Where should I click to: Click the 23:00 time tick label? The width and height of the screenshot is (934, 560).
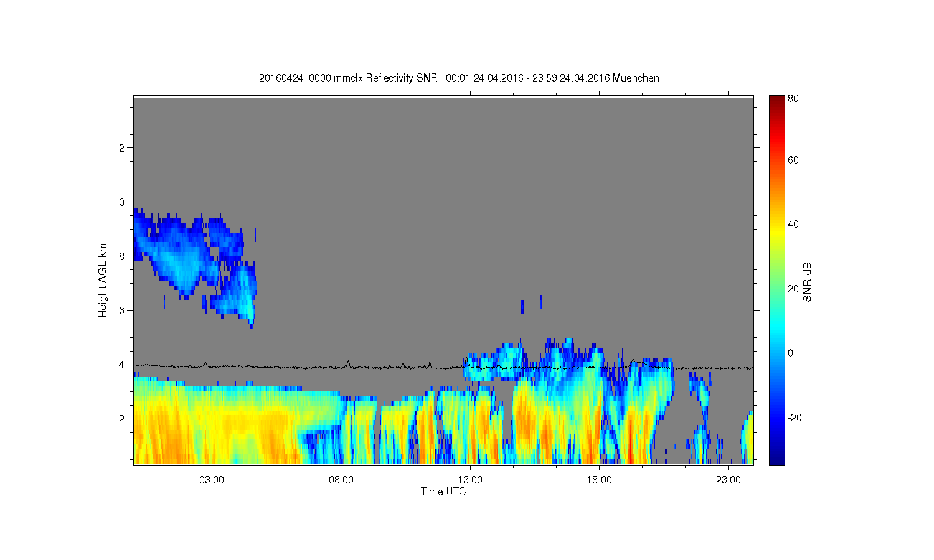729,480
